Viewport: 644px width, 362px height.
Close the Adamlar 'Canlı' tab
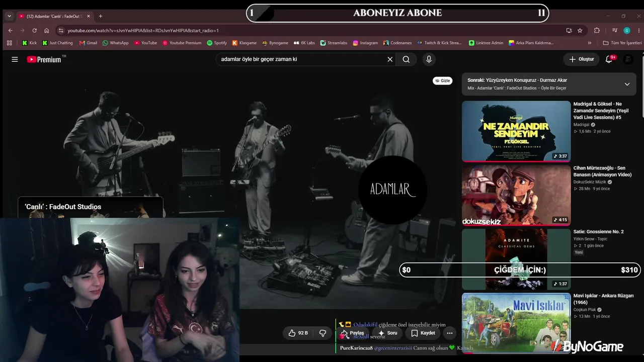89,16
